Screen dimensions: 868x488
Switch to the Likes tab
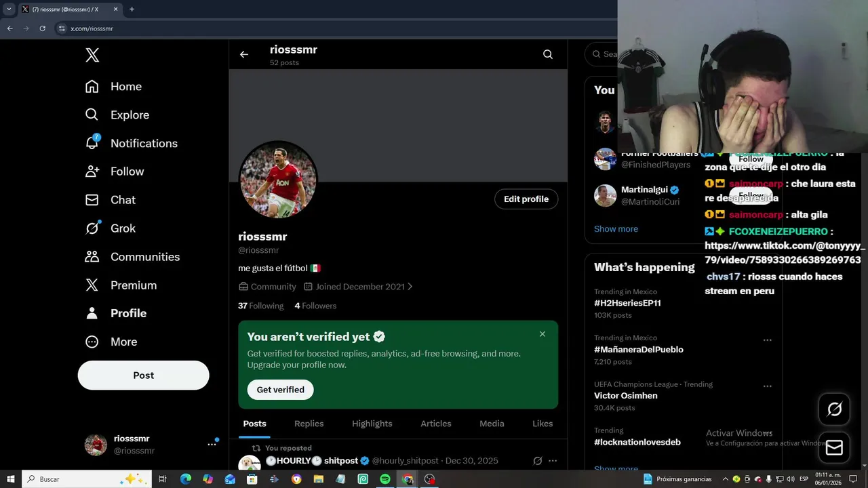pos(542,424)
